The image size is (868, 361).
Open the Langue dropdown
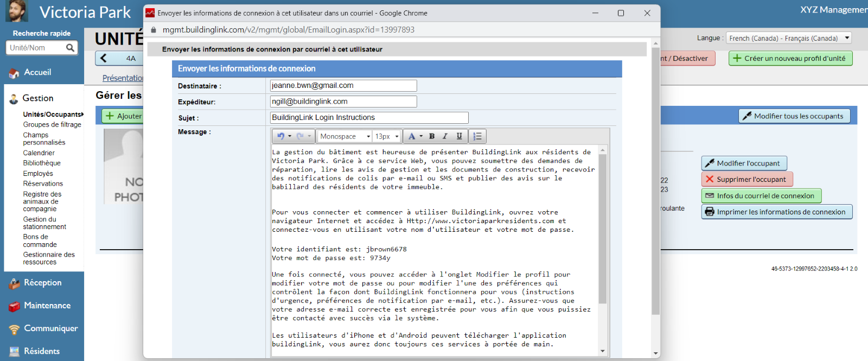[789, 38]
